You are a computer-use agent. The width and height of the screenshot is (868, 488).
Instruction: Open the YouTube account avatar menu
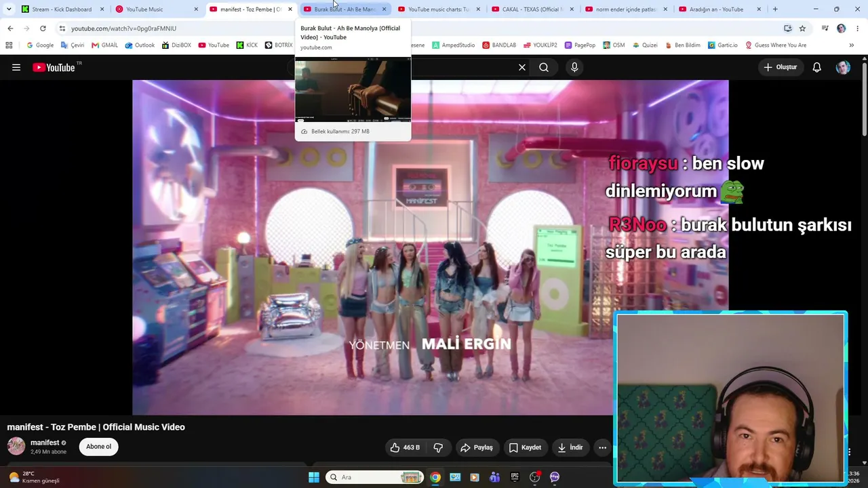[x=843, y=67]
